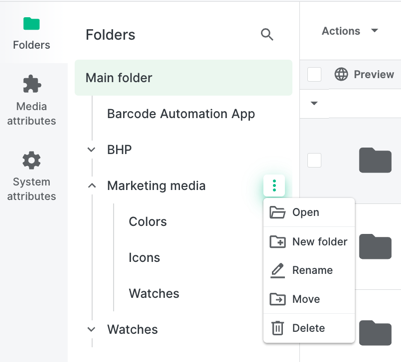The width and height of the screenshot is (401, 362).
Task: Open the Actions dropdown
Action: coord(350,31)
